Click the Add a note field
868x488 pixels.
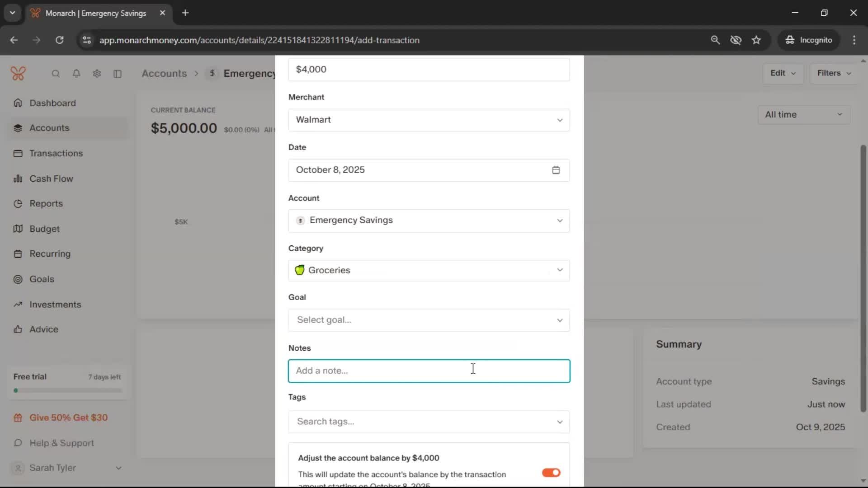click(429, 371)
